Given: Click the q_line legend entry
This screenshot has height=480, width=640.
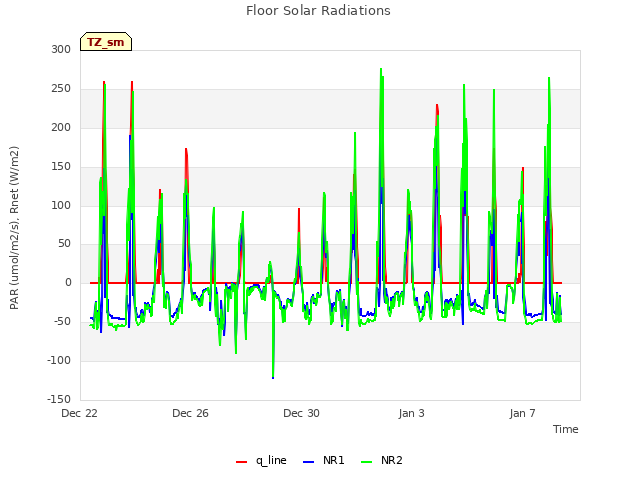Looking at the screenshot, I should (x=261, y=460).
